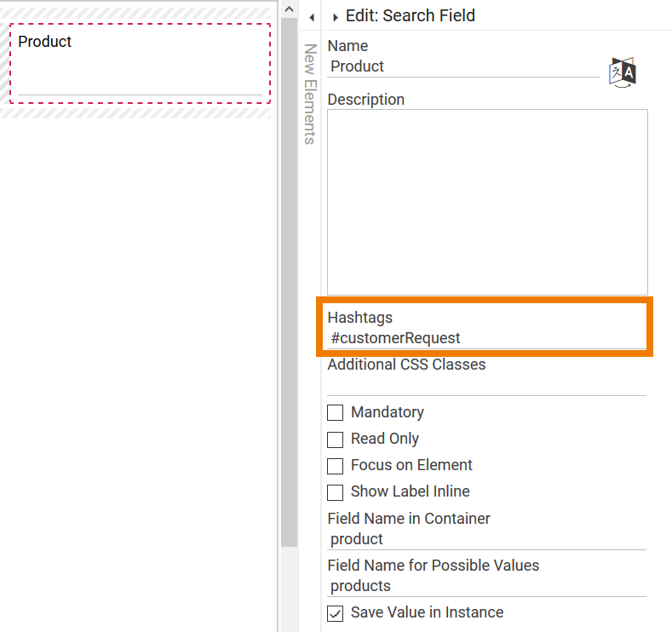Collapse the side panel with left arrow
This screenshot has width=672, height=632.
311,17
